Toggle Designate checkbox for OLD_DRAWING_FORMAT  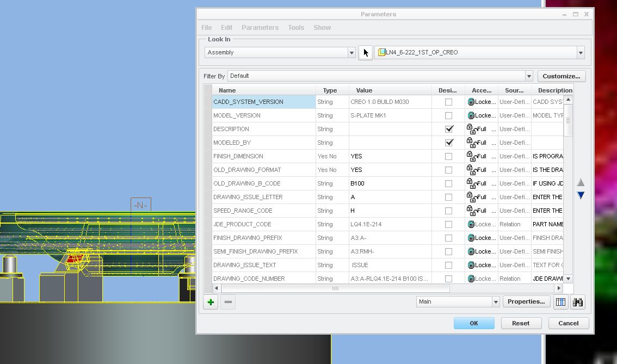click(448, 170)
